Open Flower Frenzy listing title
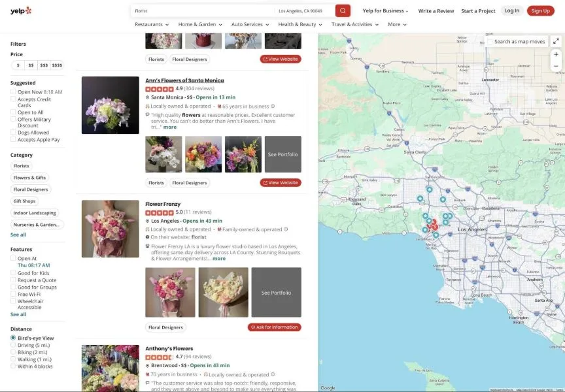Image resolution: width=565 pixels, height=392 pixels. 163,204
